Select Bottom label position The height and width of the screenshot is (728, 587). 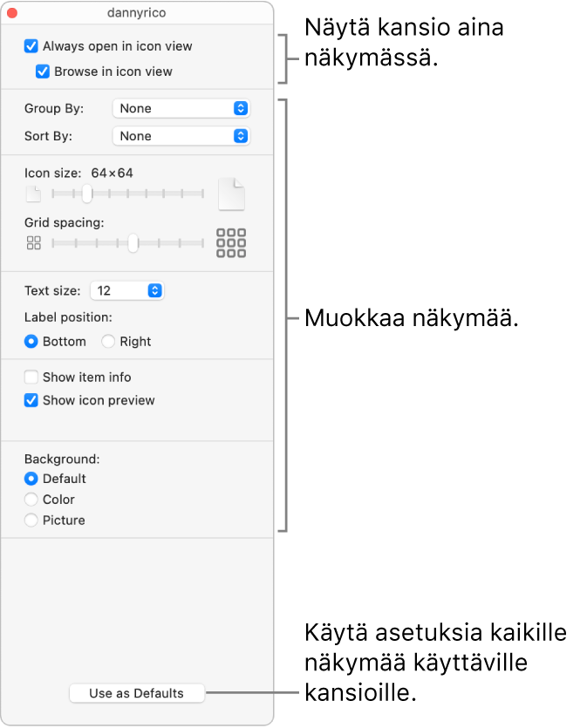[31, 342]
